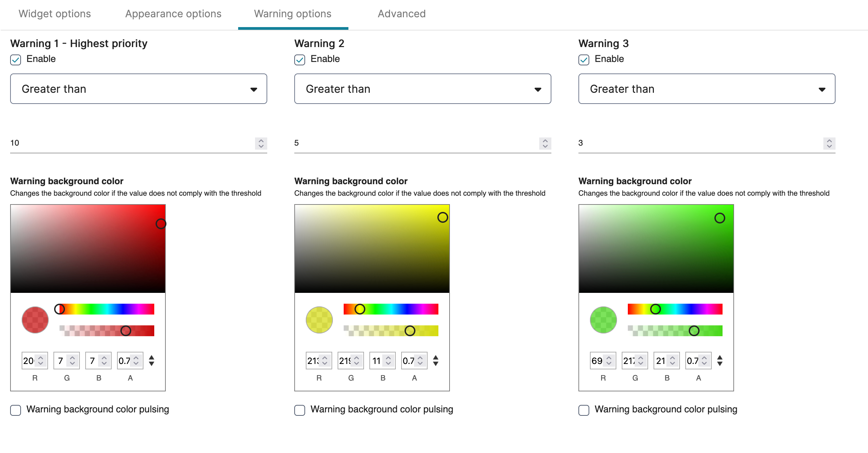The width and height of the screenshot is (868, 453).
Task: Toggle color format arrows in Warning 2 picker
Action: coord(436,361)
